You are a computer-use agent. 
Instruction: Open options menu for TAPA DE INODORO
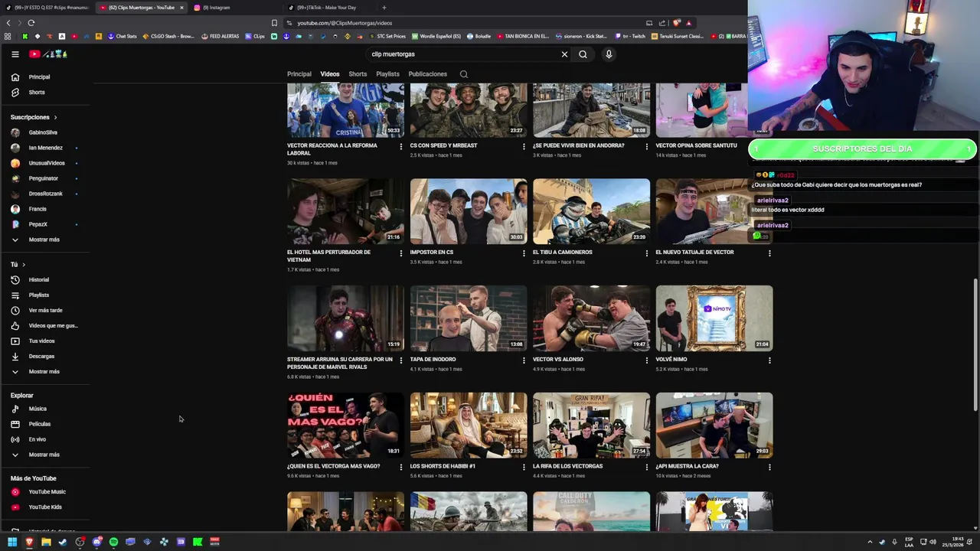pos(524,360)
